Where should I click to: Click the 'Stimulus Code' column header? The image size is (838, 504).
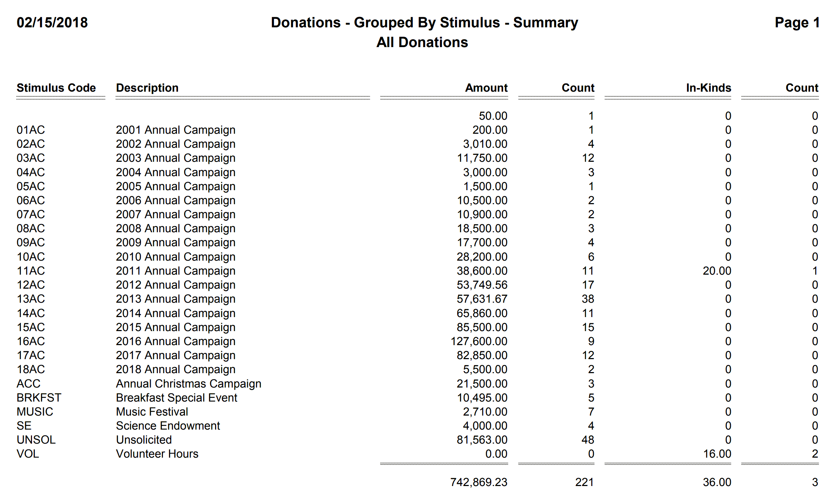pos(56,88)
